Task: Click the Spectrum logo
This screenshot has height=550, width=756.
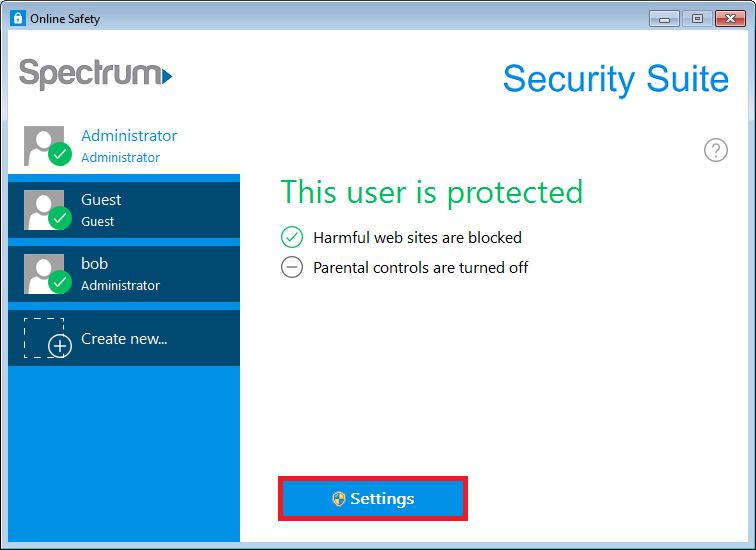Action: point(95,74)
